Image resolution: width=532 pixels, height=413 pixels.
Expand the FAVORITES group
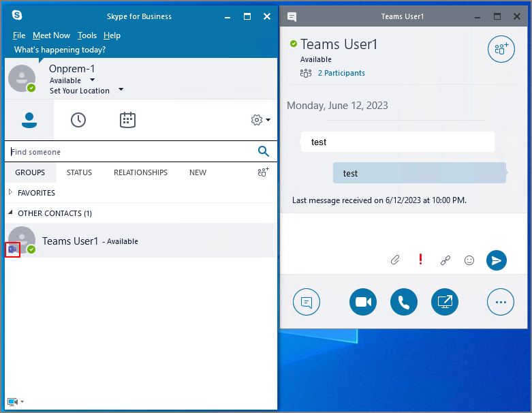point(10,192)
